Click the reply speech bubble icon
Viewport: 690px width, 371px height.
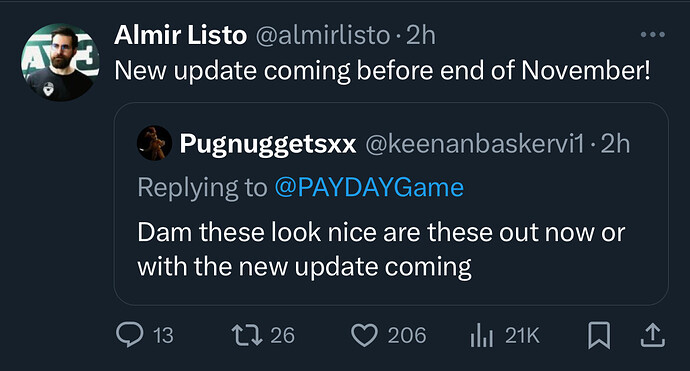130,335
